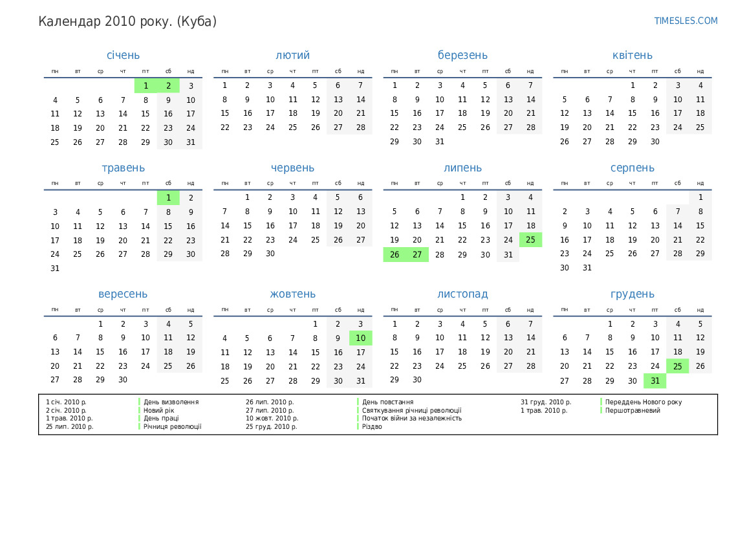
Task: Click day 31 in October (жовтень)
Action: point(361,380)
